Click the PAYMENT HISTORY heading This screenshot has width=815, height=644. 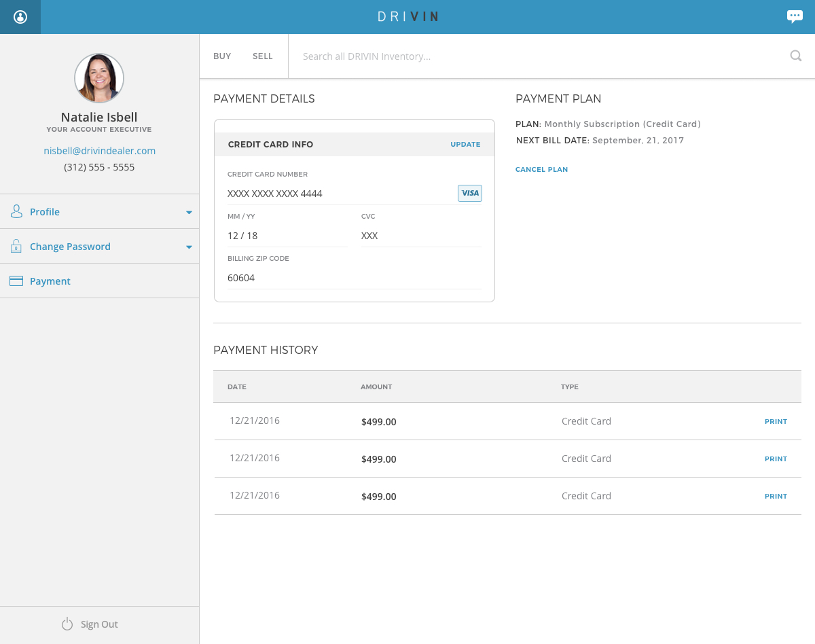(x=266, y=351)
